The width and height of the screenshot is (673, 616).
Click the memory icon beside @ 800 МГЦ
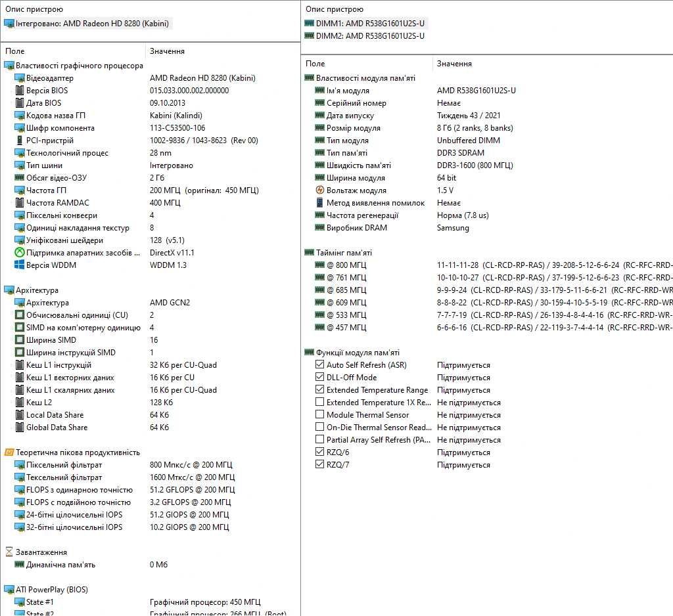point(320,265)
